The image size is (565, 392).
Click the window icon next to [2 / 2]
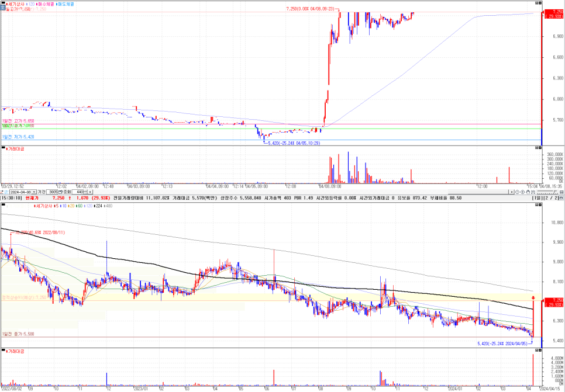coord(561,198)
